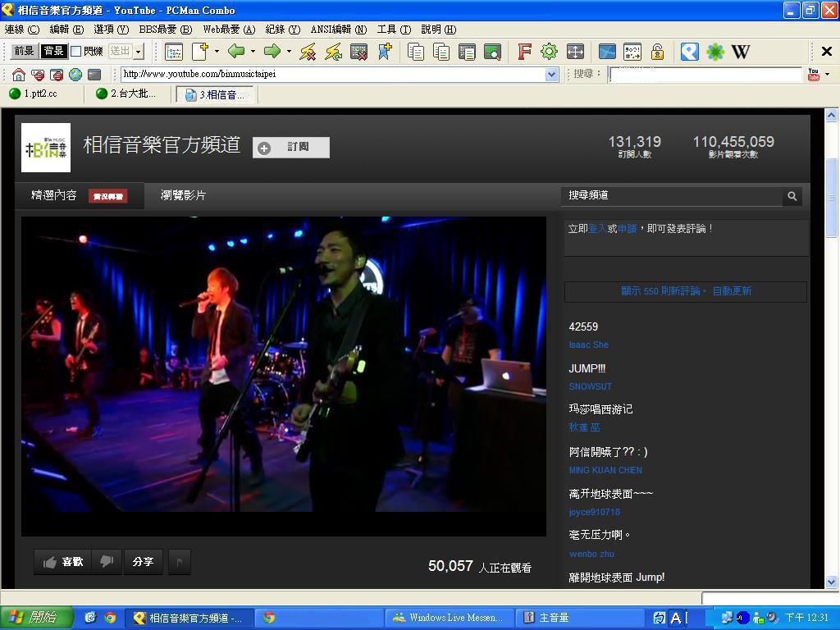840x630 pixels.
Task: Select the 前景 foreground color toggle
Action: (x=24, y=52)
